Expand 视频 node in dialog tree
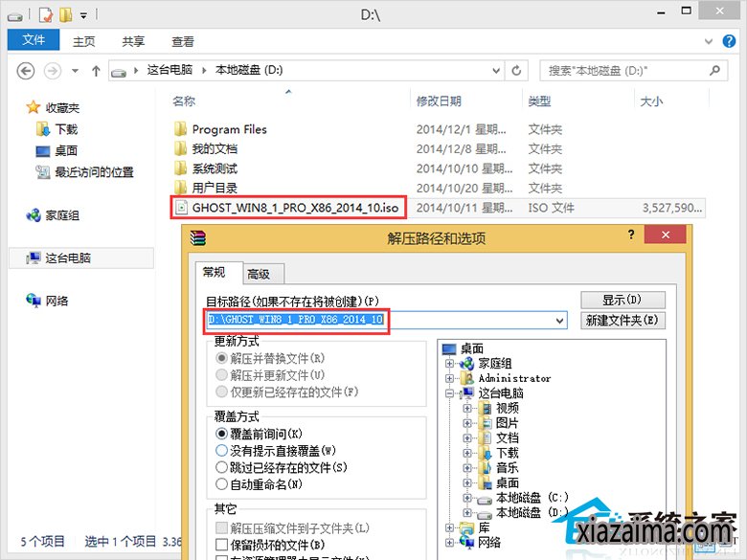 click(467, 408)
